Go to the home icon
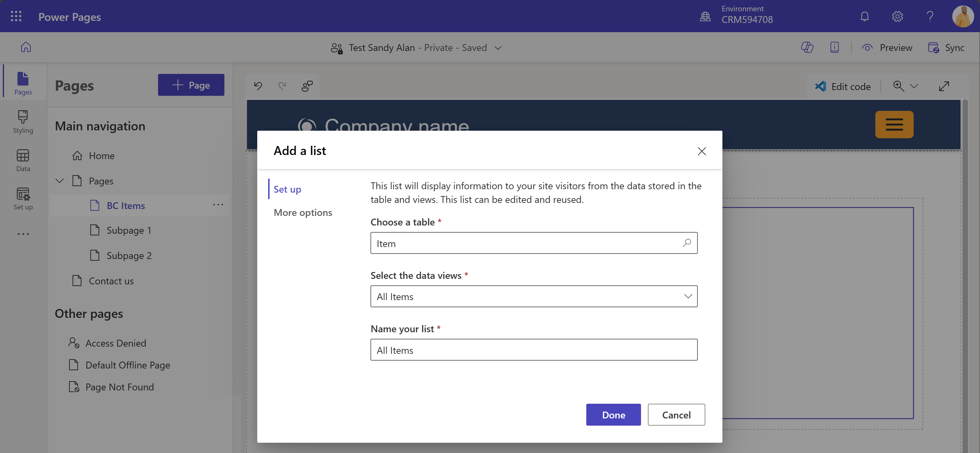The image size is (980, 453). (x=26, y=47)
